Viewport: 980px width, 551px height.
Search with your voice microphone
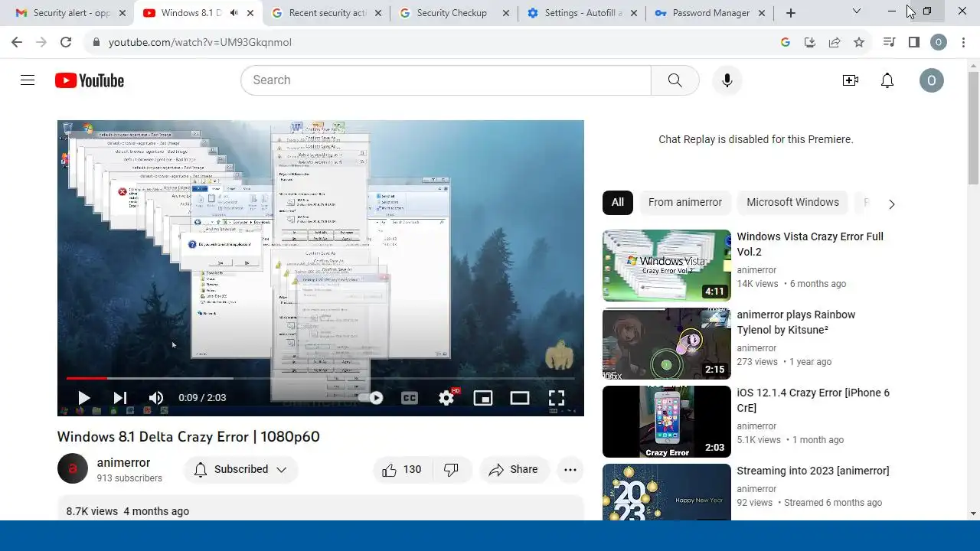(x=727, y=80)
